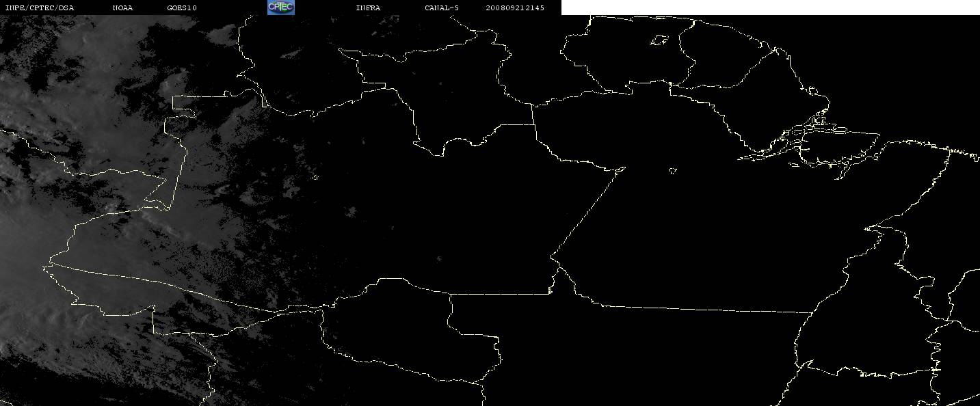The image size is (980, 406).
Task: Click the NOAA label in header
Action: coord(123,8)
